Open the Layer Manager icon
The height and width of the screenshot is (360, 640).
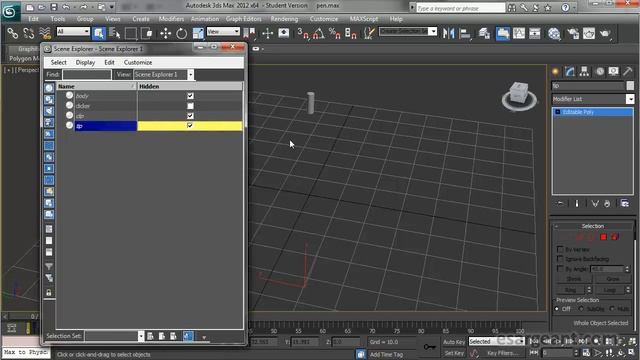(484, 33)
